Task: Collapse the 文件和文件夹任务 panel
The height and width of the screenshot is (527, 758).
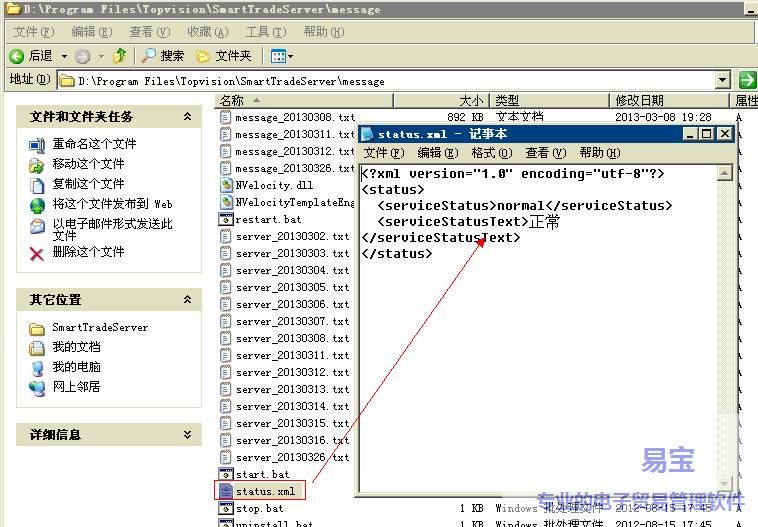Action: point(186,117)
